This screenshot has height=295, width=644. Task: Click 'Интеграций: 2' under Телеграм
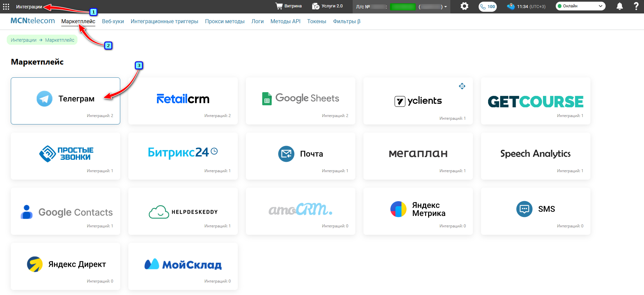click(x=100, y=116)
